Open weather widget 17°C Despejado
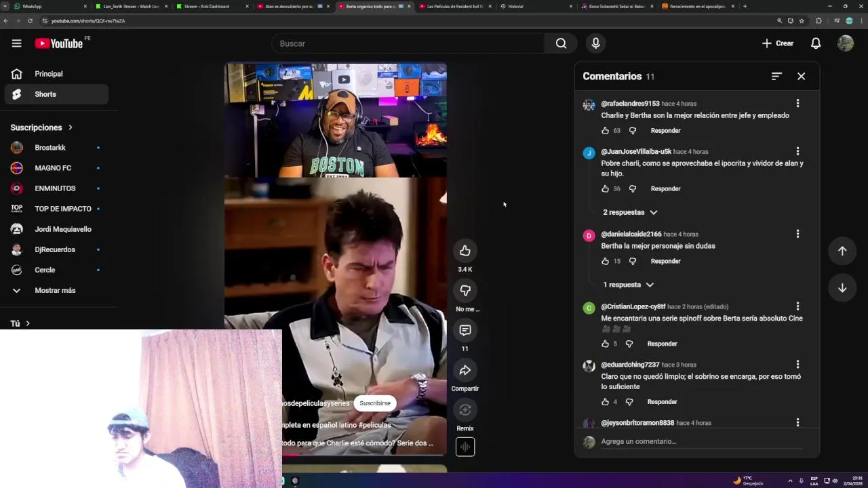This screenshot has height=488, width=868. pos(749,481)
